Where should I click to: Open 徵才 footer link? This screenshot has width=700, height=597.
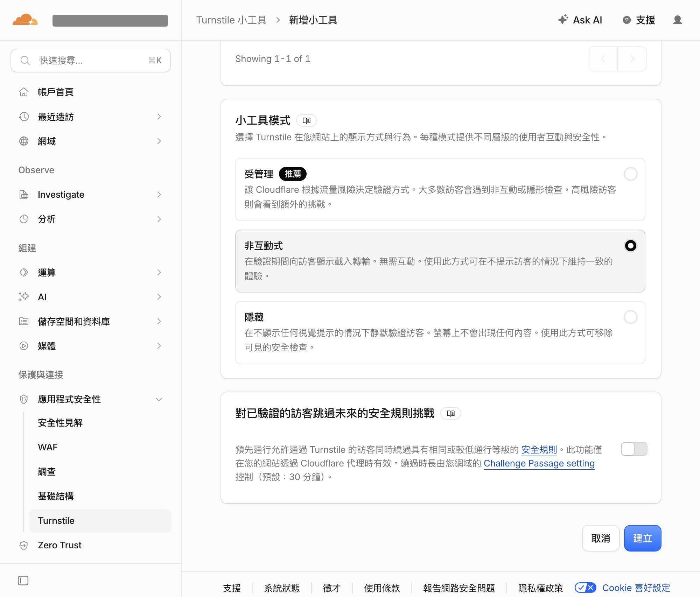tap(332, 588)
